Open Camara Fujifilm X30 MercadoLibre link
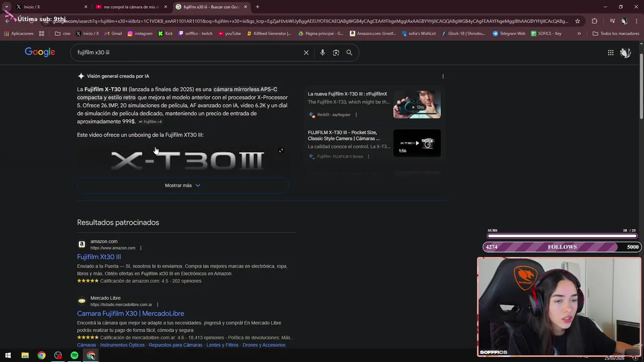Viewport: 644px width, 362px height. click(130, 314)
